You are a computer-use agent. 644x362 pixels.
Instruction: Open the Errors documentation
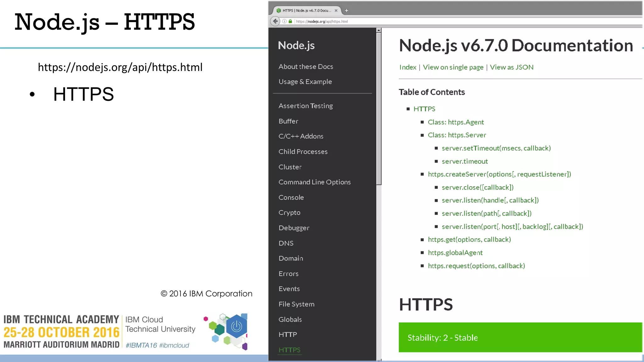288,274
